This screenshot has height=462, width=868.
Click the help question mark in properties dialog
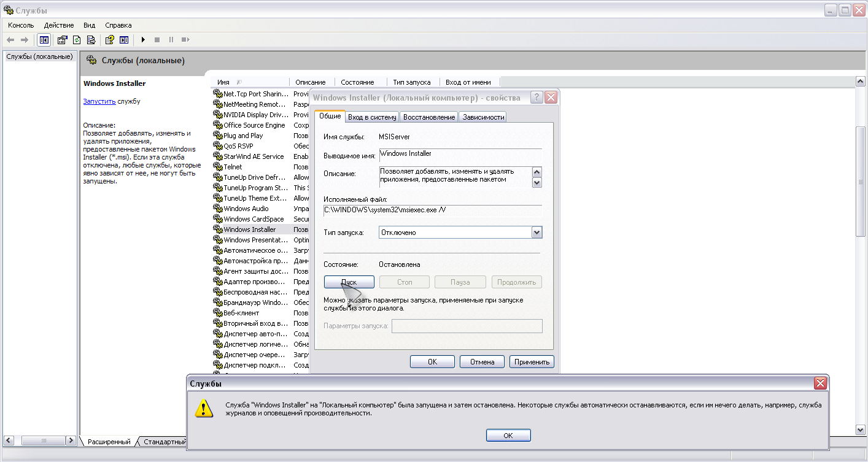(537, 98)
